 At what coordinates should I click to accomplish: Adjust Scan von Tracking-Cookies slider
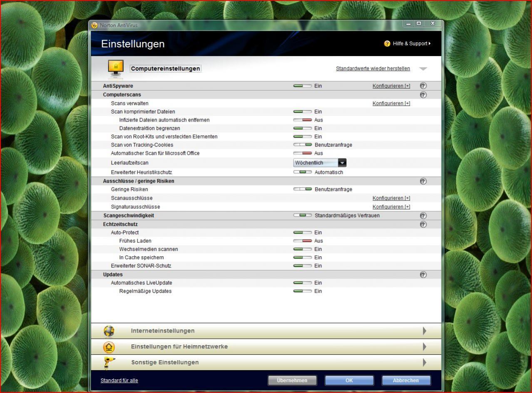pos(303,145)
